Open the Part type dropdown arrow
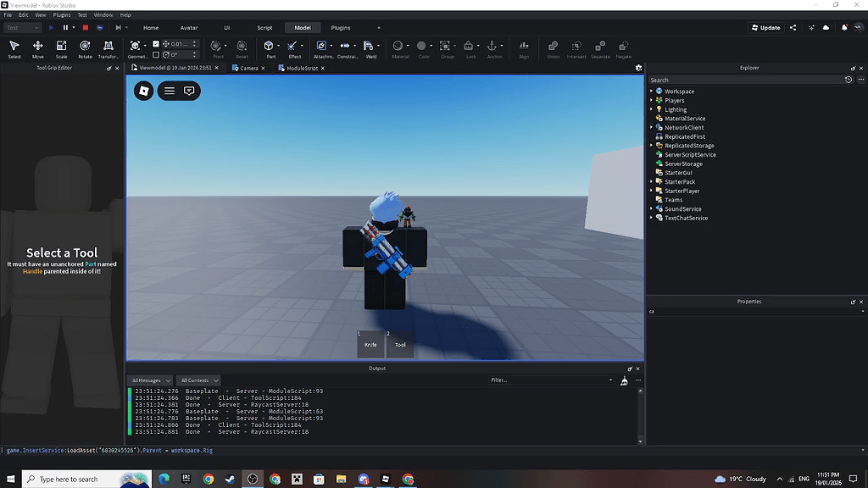Image resolution: width=868 pixels, height=488 pixels. tap(278, 46)
